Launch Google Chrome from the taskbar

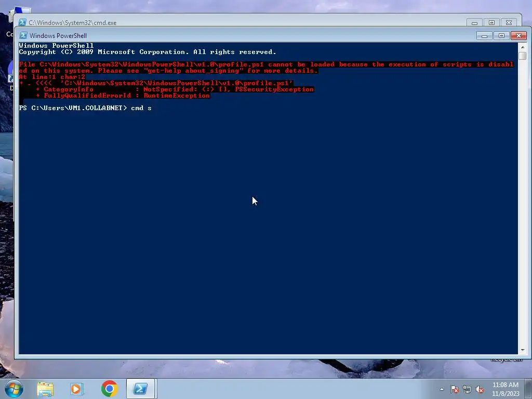point(109,389)
